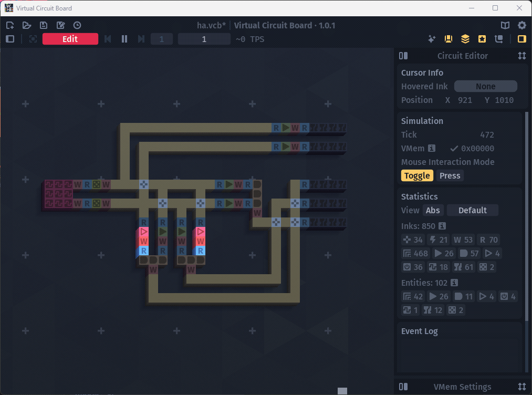Click the New project icon
Viewport: 532px width, 395px height.
click(10, 25)
